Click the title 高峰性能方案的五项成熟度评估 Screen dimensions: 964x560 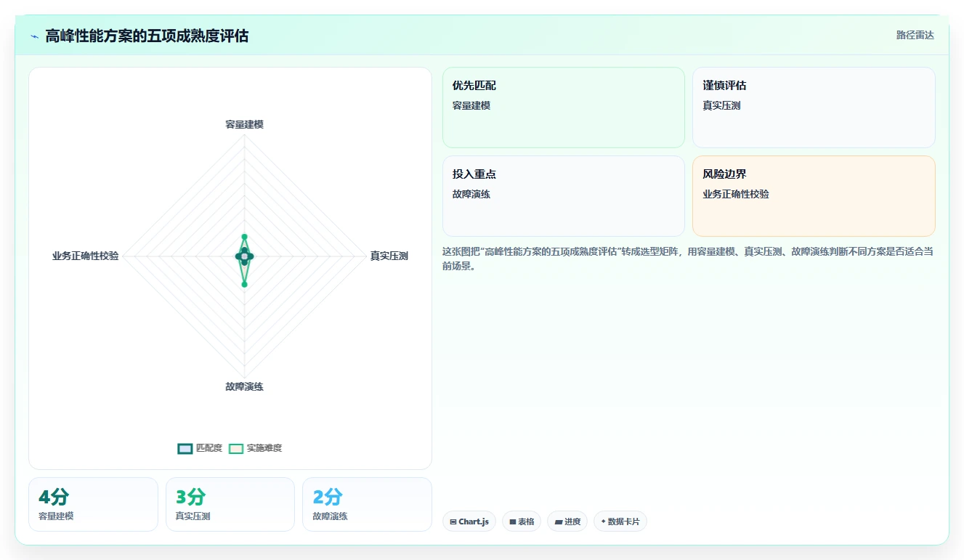click(147, 36)
